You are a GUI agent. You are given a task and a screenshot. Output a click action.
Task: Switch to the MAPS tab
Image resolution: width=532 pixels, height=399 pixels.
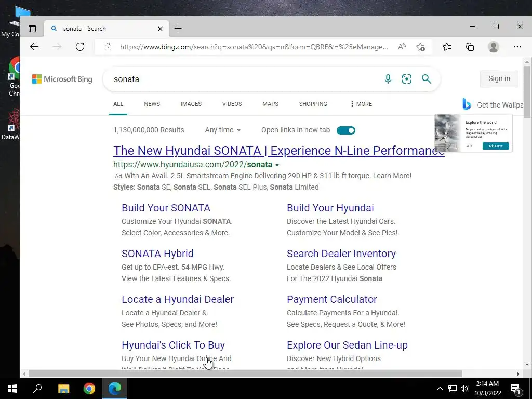click(x=270, y=104)
